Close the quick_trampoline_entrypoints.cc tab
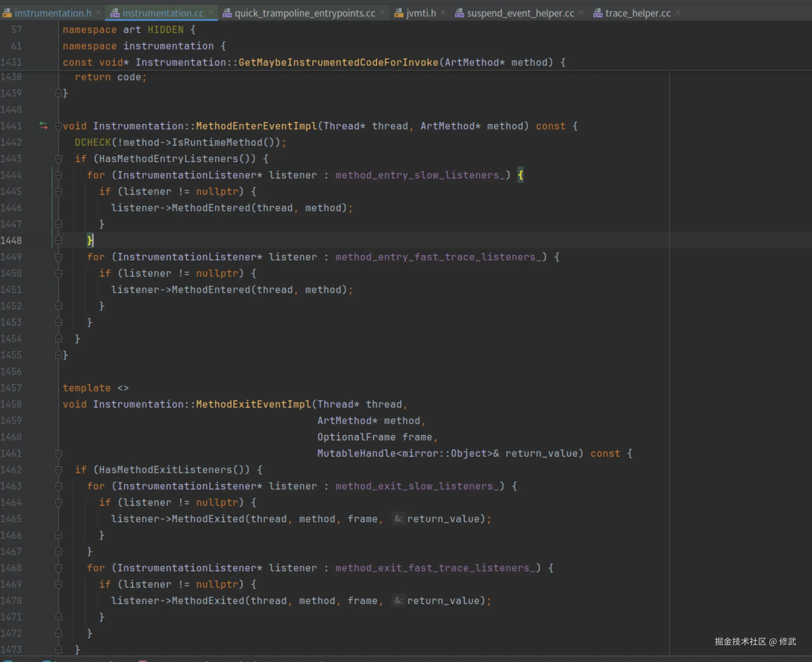 point(382,12)
